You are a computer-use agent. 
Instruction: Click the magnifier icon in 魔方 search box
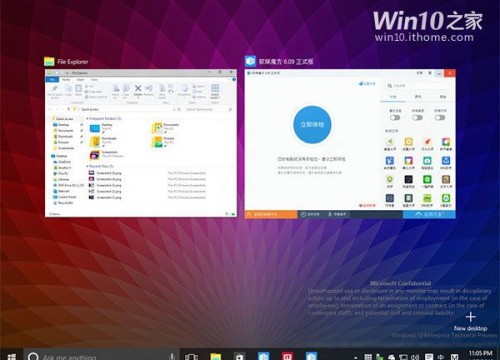pyautogui.click(x=389, y=86)
